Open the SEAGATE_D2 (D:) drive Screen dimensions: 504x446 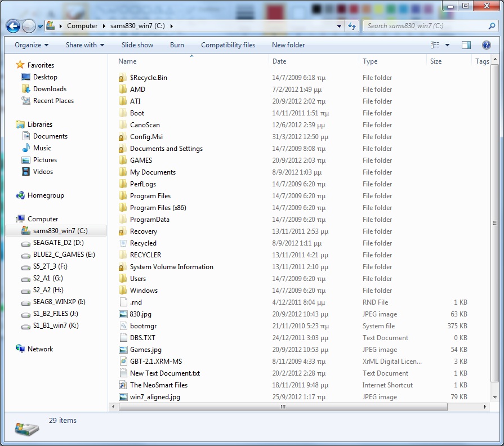coord(58,243)
